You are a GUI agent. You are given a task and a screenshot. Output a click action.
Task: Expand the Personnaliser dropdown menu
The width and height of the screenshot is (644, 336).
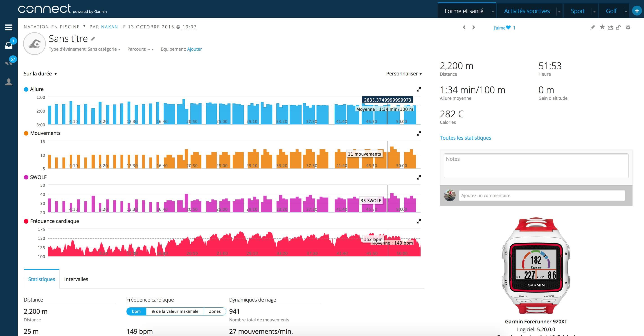coord(402,74)
